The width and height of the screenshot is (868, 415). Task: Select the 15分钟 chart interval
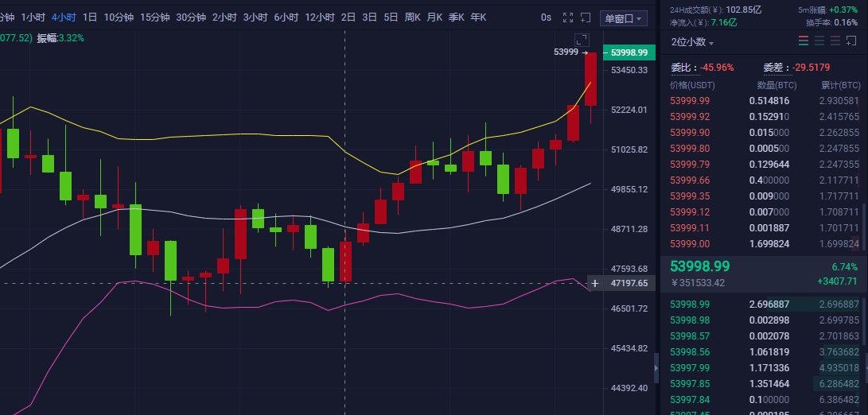154,17
